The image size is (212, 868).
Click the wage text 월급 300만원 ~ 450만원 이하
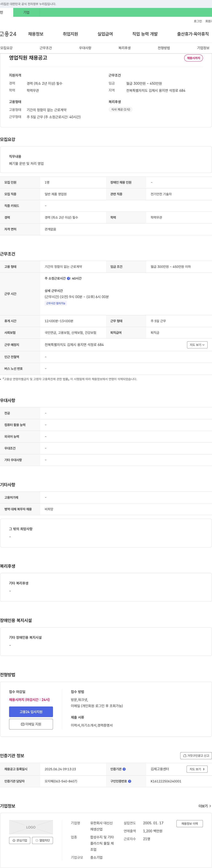(x=170, y=267)
